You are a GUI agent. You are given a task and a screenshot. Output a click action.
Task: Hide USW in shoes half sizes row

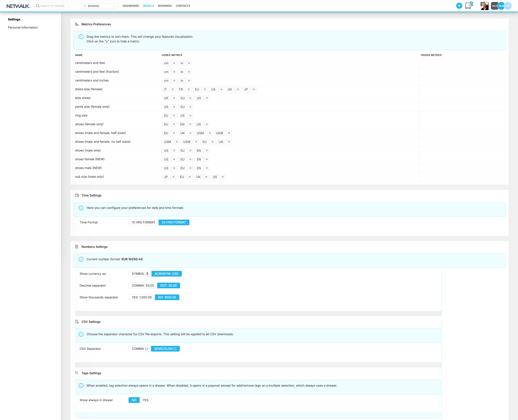coord(229,133)
